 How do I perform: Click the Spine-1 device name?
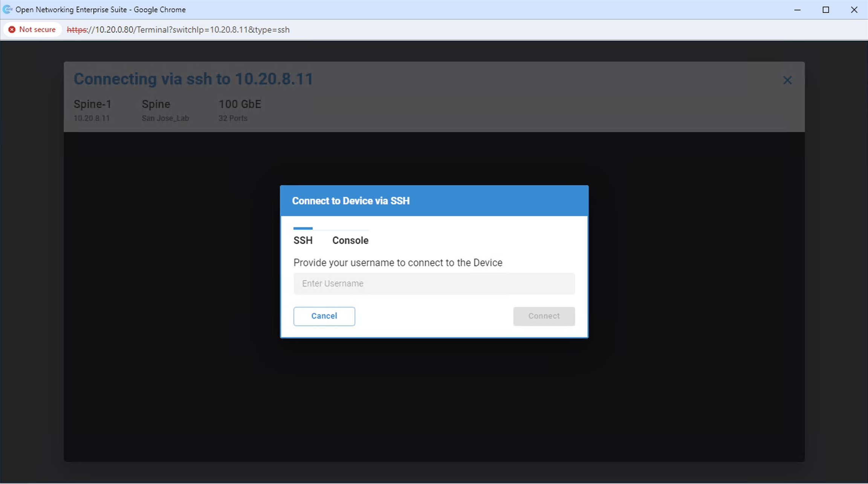coord(92,104)
